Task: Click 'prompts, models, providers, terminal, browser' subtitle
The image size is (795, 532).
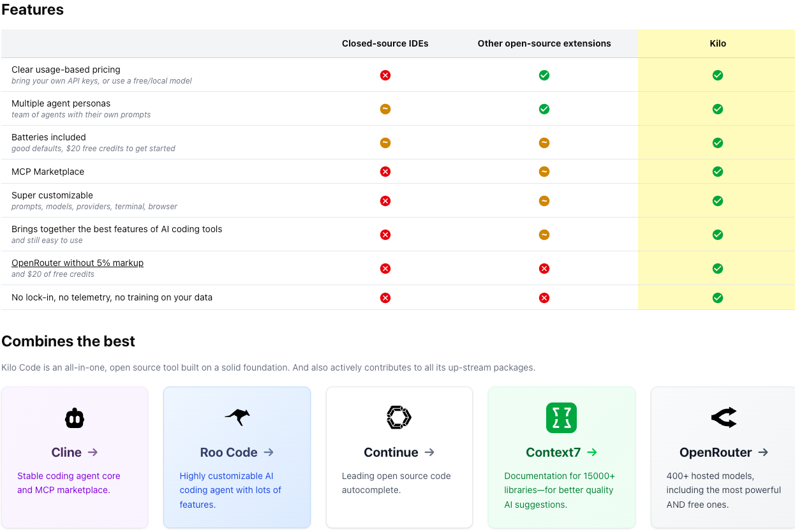Action: pyautogui.click(x=94, y=207)
